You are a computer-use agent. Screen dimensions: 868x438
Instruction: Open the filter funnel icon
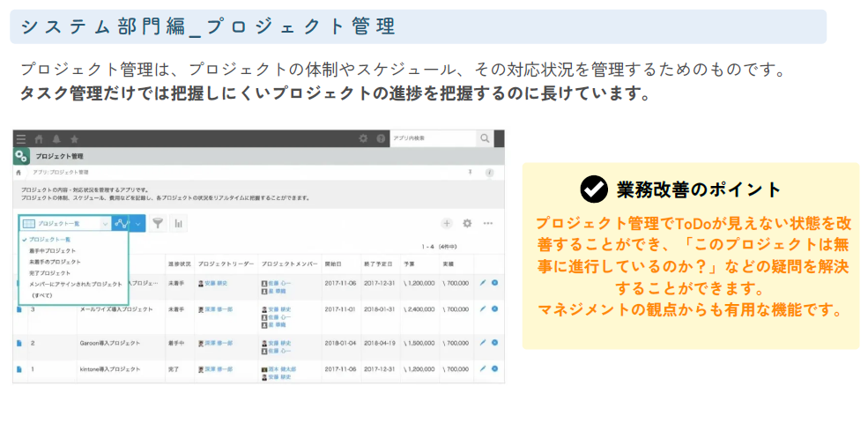(158, 223)
